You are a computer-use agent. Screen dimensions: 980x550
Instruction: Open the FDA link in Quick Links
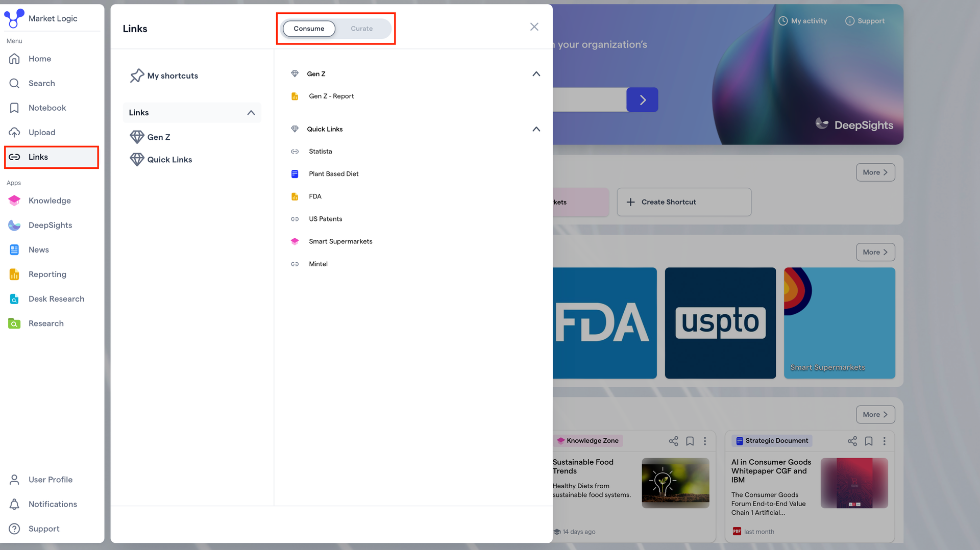tap(315, 196)
